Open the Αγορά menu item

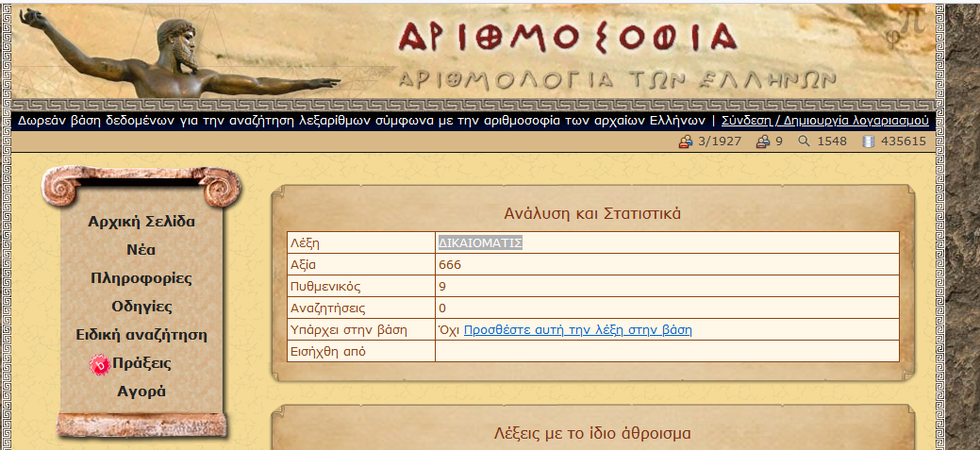141,392
